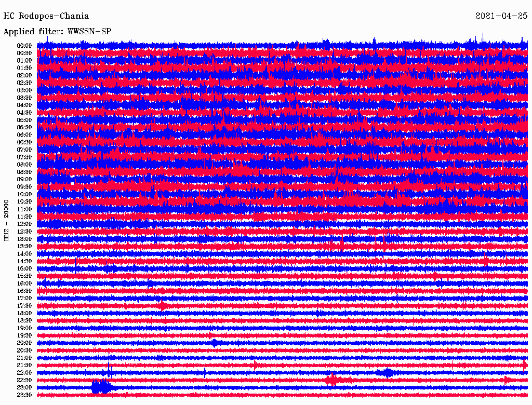Select the 06:00 time label
532x405 pixels.
tap(24, 135)
